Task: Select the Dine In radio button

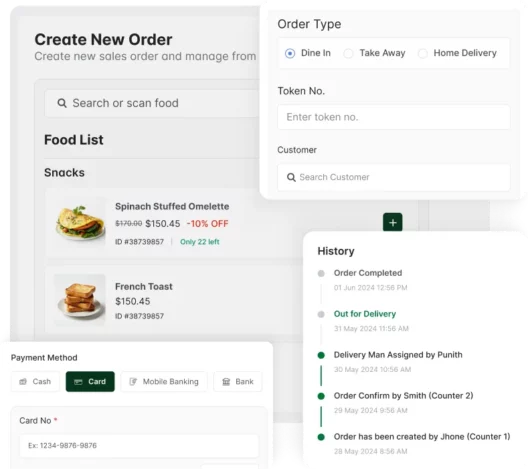Action: point(290,53)
